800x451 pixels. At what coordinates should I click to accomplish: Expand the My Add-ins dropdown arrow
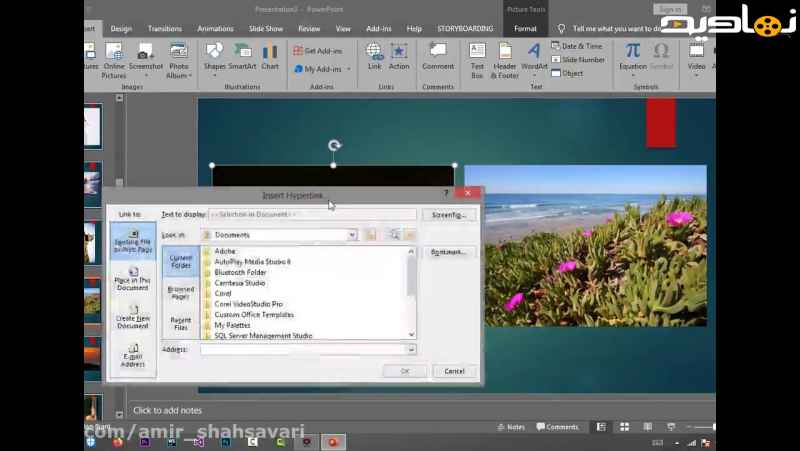349,69
